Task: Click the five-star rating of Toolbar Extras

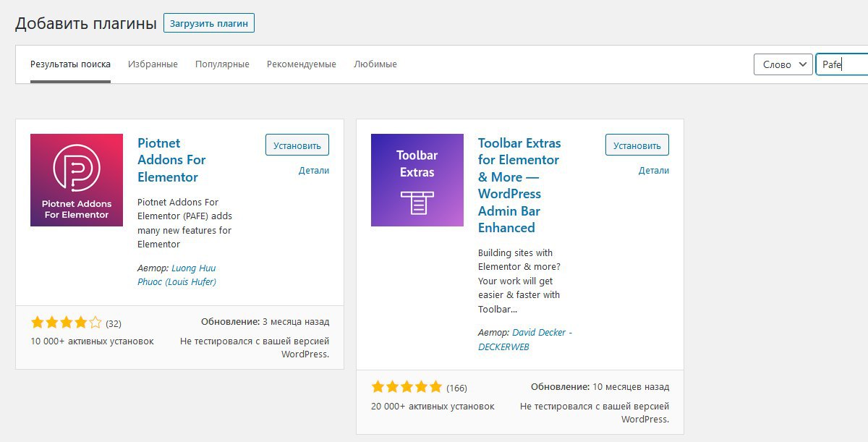Action: point(407,387)
